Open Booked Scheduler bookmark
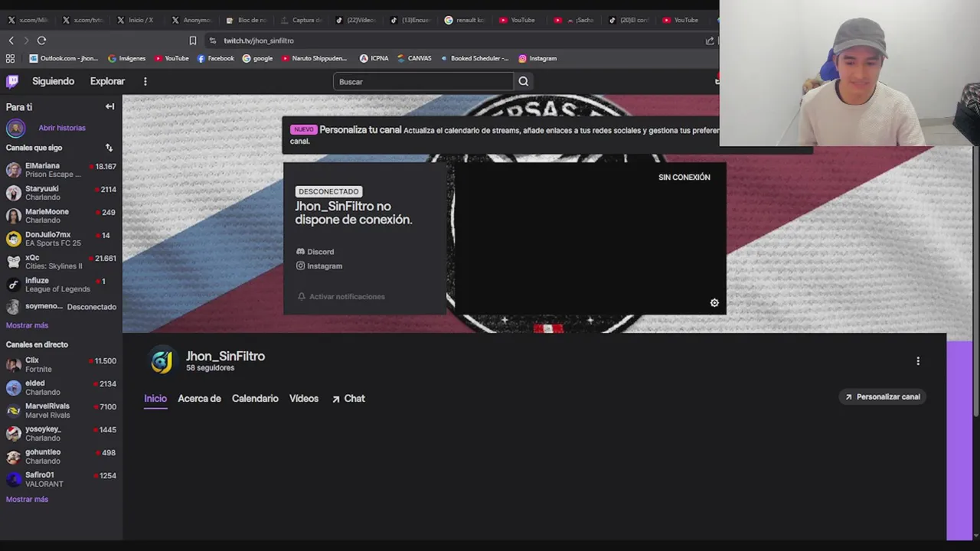 tap(475, 58)
